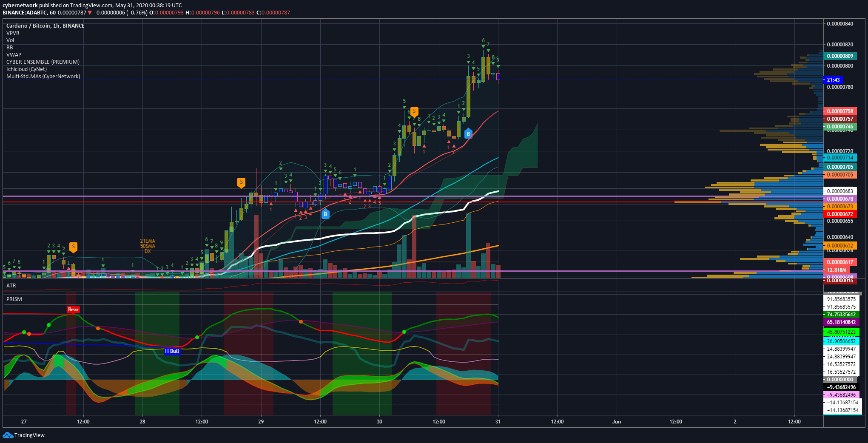Screen dimensions: 868x443
Task: Click the red down-triangle in the header quote
Action: (x=90, y=12)
